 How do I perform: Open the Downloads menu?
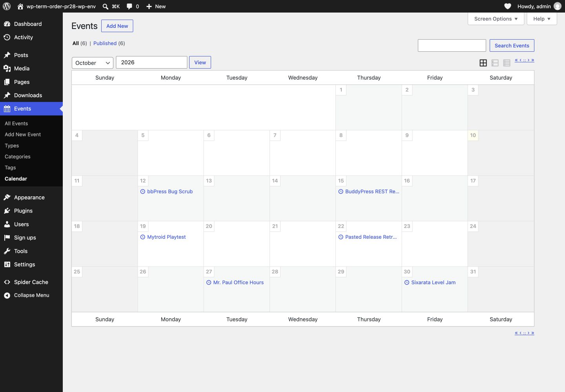[x=31, y=95]
